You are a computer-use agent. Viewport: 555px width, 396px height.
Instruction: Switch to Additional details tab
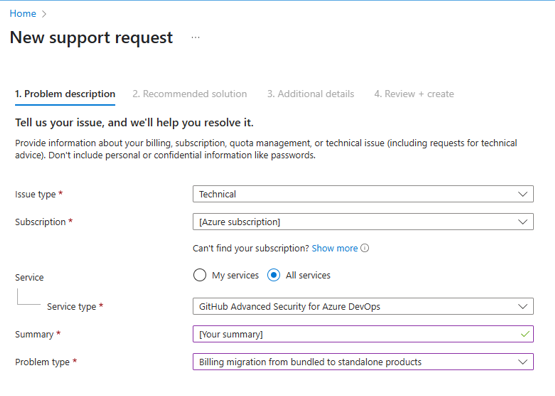[x=310, y=94]
